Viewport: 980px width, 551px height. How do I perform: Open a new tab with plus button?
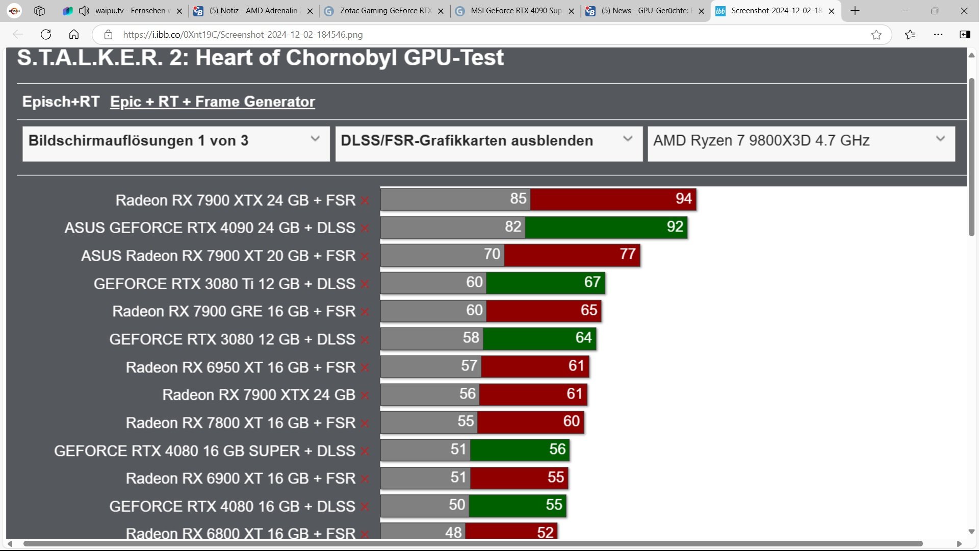[855, 11]
